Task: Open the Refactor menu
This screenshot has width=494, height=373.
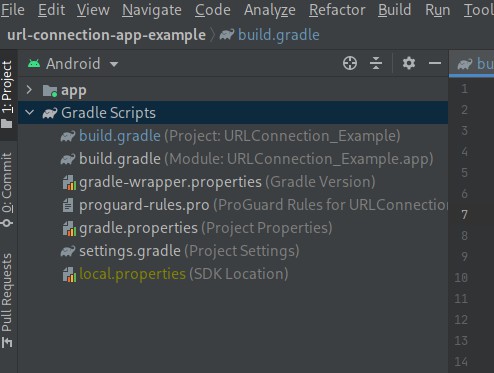Action: point(337,10)
